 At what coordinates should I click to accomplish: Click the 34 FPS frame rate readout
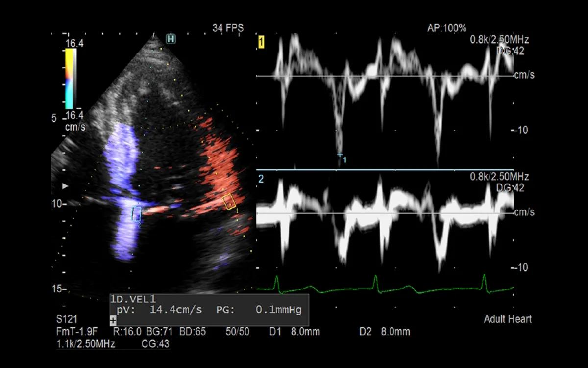(x=228, y=28)
